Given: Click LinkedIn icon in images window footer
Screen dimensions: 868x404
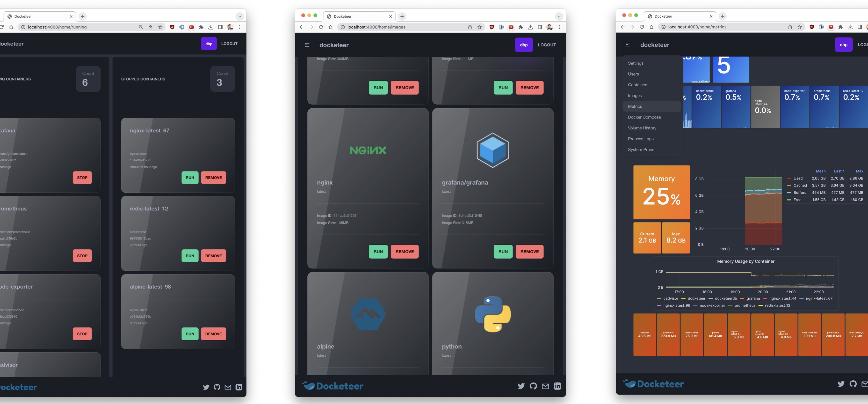Looking at the screenshot, I should (557, 386).
